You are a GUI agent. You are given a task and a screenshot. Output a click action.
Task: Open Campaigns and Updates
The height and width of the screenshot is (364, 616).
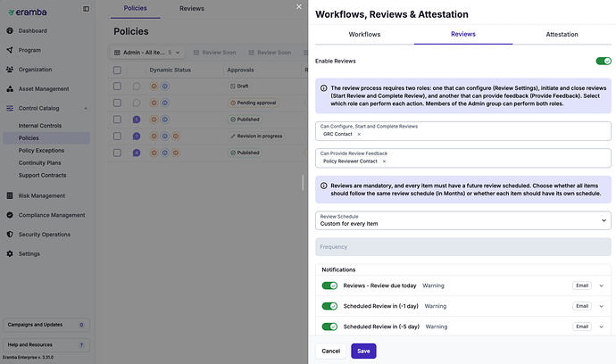[x=46, y=325]
